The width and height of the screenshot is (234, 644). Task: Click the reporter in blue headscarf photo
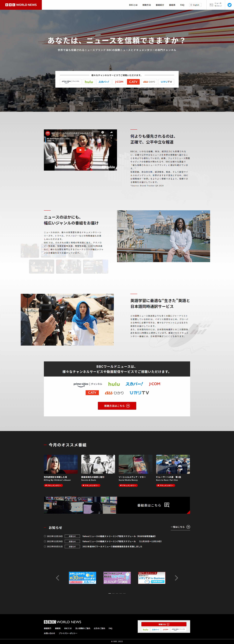point(67,320)
